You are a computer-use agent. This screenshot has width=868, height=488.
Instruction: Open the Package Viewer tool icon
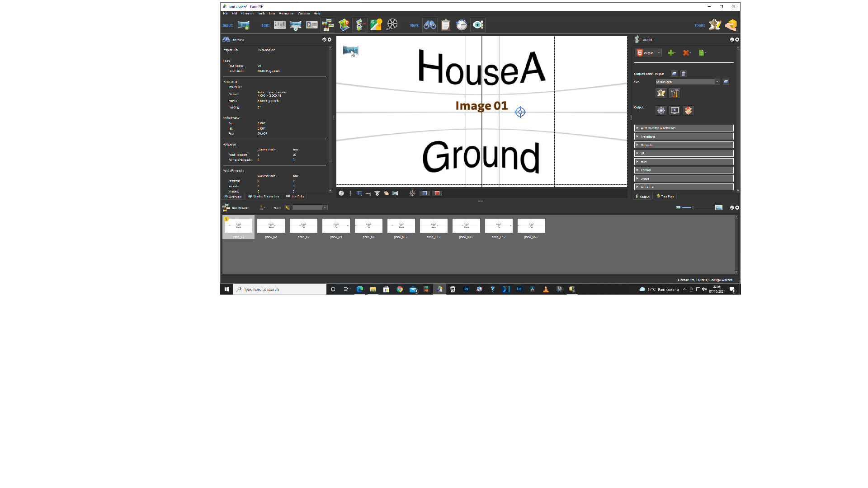(x=731, y=25)
